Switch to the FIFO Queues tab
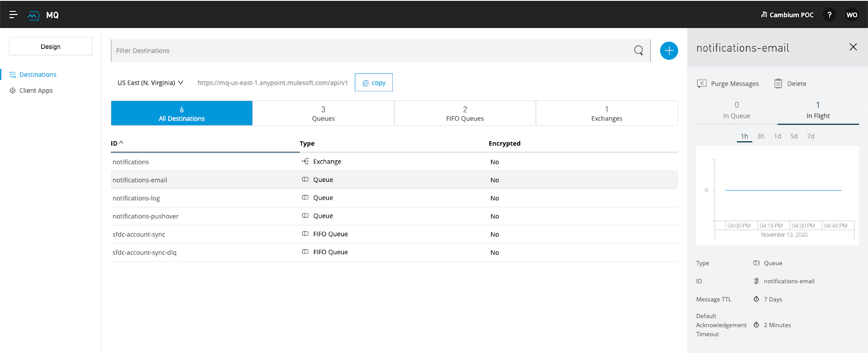868x353 pixels. [465, 114]
